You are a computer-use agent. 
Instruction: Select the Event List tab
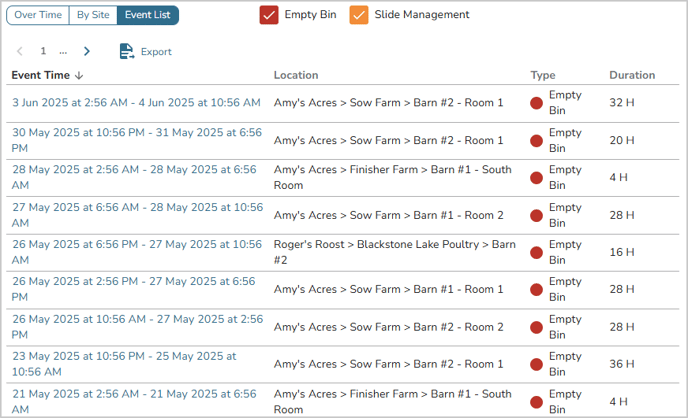147,15
